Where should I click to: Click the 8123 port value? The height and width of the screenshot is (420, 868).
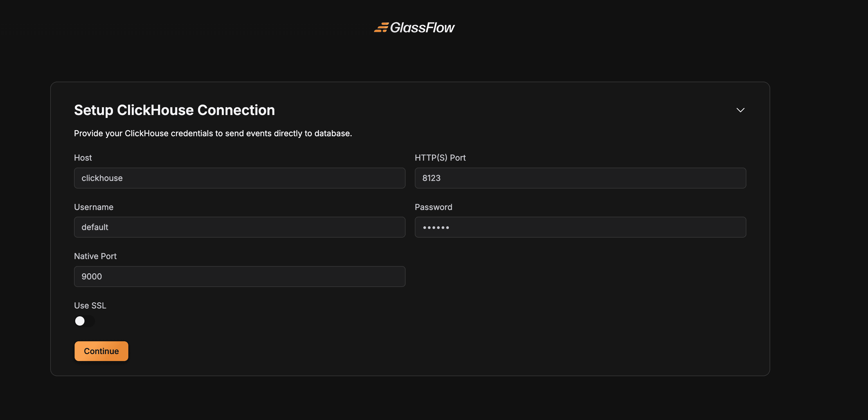click(x=431, y=178)
